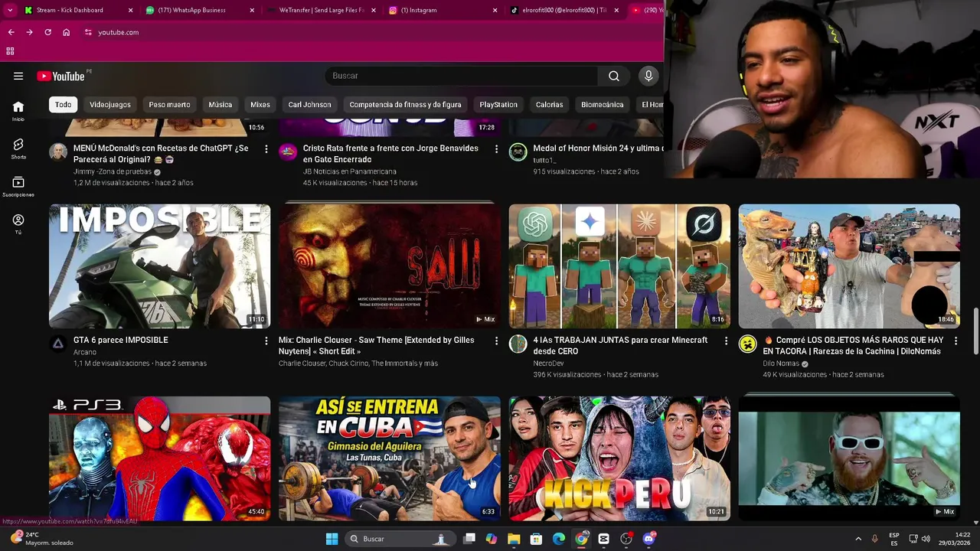Open Jimmy -Zona de pruebas channel avatar

point(58,152)
